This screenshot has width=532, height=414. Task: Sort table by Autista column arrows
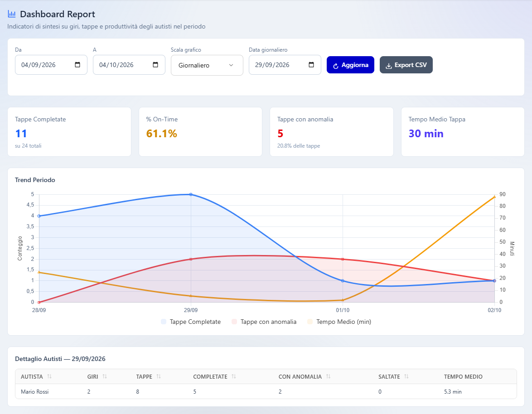[x=49, y=376]
